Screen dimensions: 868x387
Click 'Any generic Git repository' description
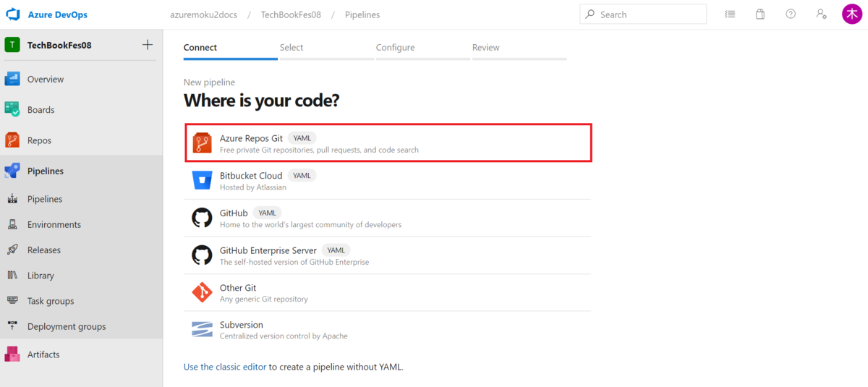click(264, 299)
